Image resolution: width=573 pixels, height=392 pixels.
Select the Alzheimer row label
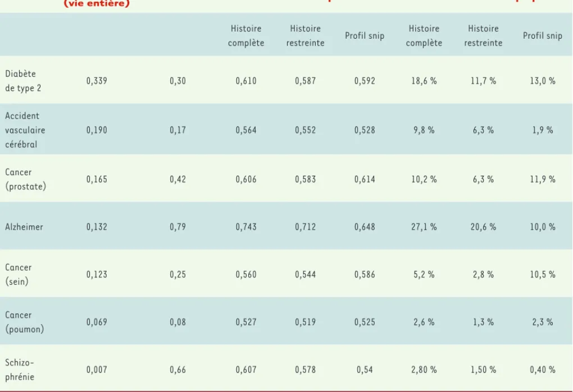point(24,227)
